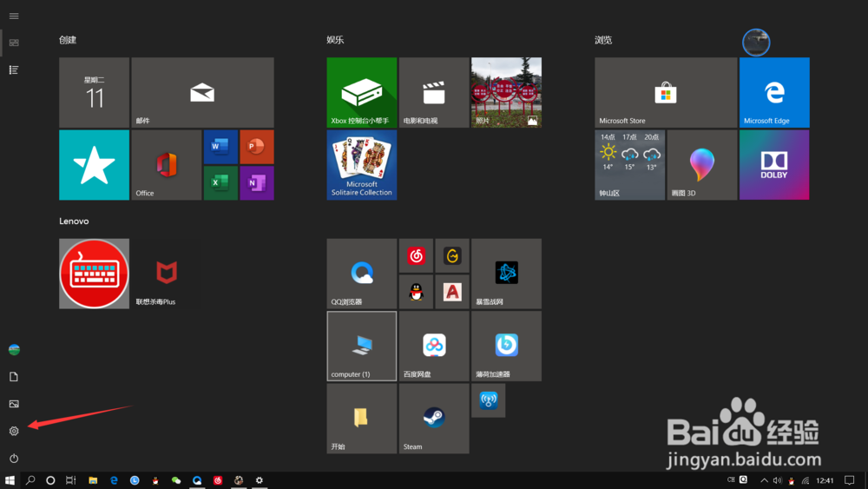Launch AutoCAD red A small tile
This screenshot has height=489, width=868.
coord(452,292)
